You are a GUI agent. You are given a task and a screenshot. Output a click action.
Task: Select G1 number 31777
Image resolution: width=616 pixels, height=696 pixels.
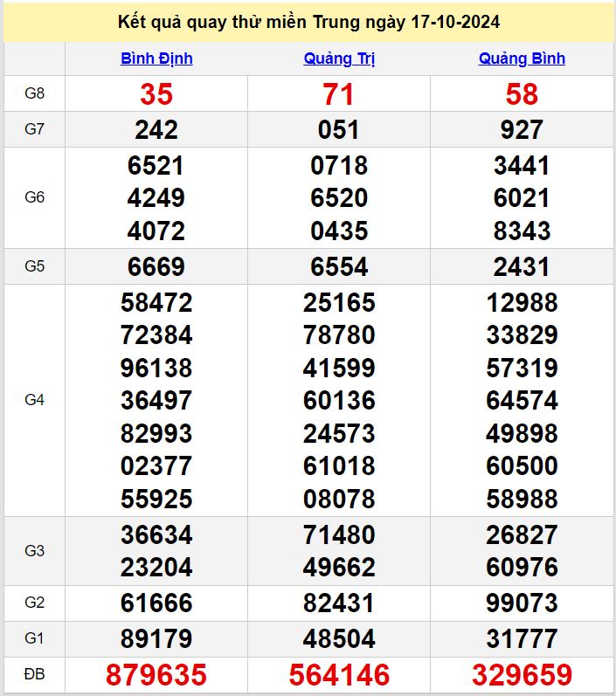(522, 638)
